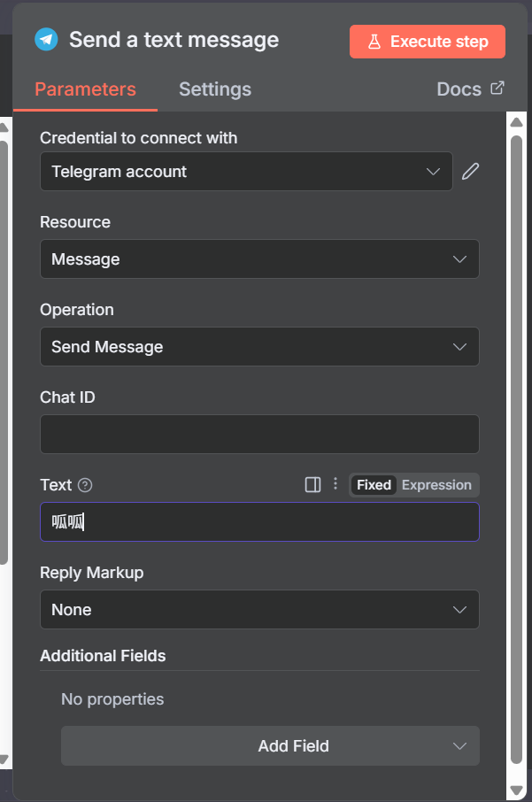The width and height of the screenshot is (532, 802).
Task: Open the Parameters tab
Action: (85, 89)
